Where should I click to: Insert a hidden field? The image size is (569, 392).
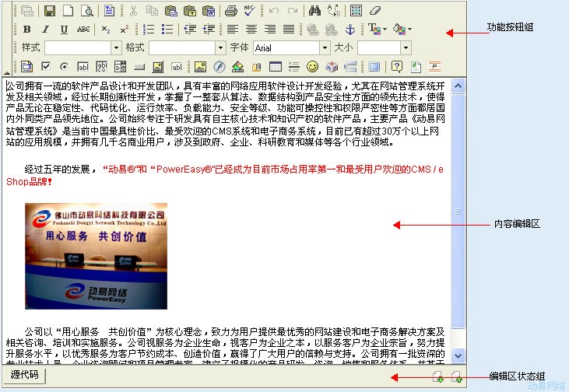(177, 66)
